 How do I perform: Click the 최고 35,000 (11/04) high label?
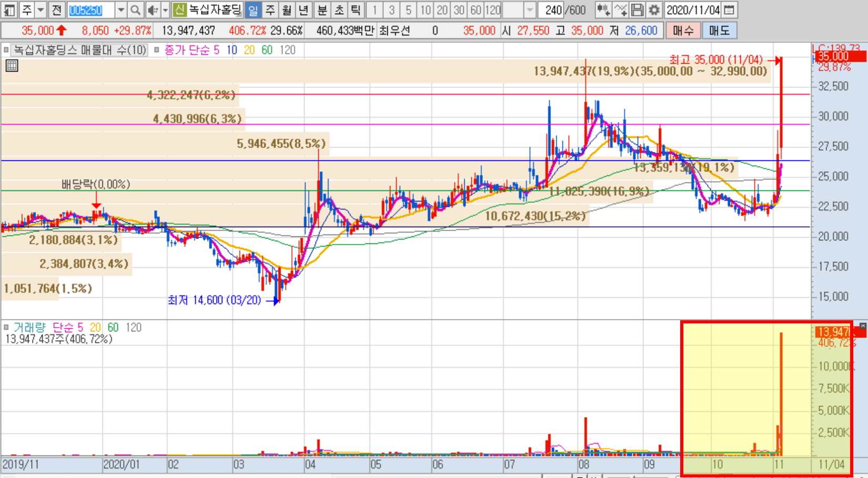coord(716,59)
